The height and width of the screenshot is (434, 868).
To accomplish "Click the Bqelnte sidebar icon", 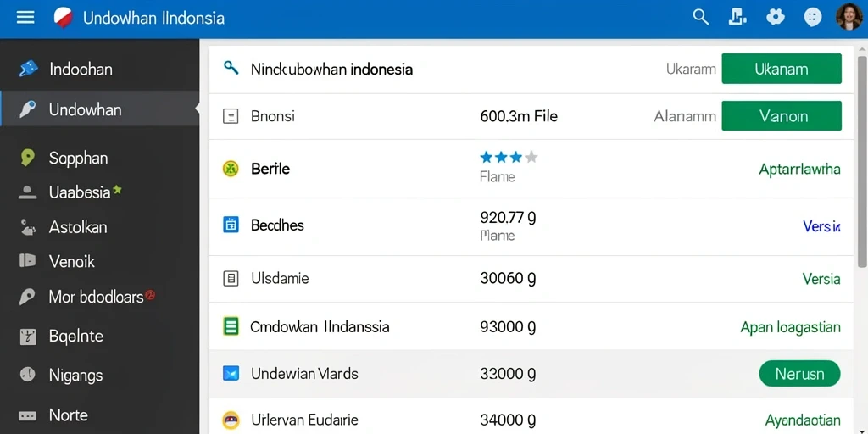I will 27,336.
